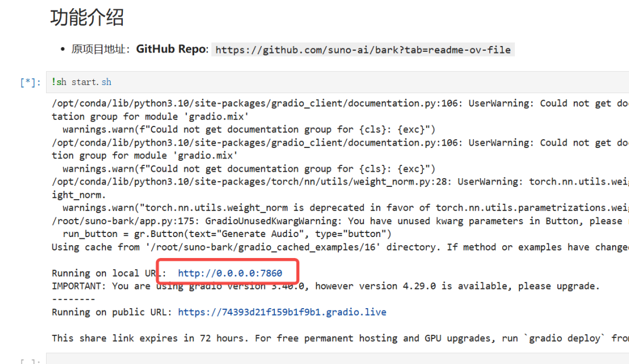Image resolution: width=629 pixels, height=364 pixels.
Task: Open the public gradio.live share link
Action: click(282, 312)
